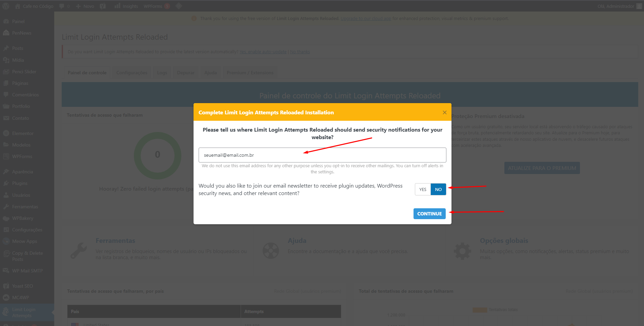Viewport: 644px width, 326px height.
Task: Switch to the Ajuda tab
Action: tap(210, 73)
